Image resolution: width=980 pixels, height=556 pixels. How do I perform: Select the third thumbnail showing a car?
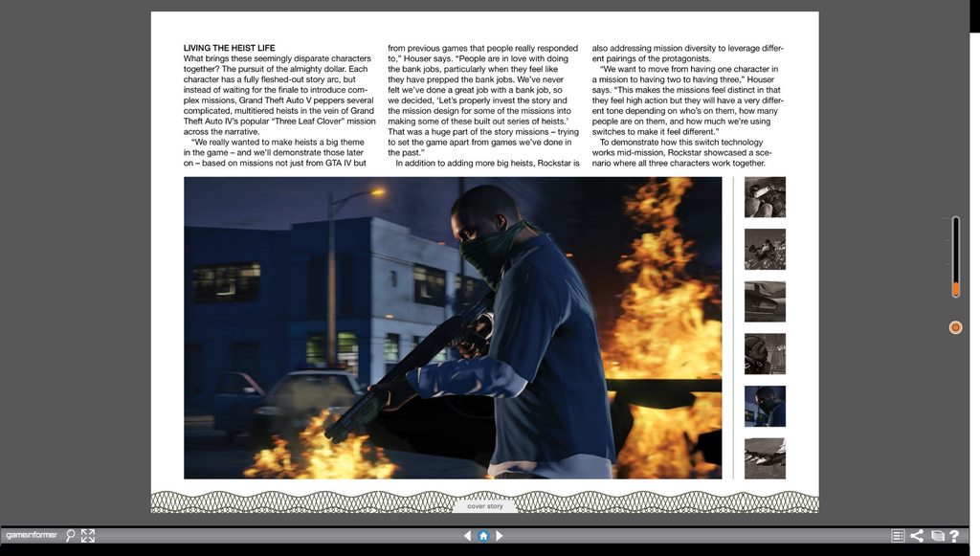pos(765,301)
